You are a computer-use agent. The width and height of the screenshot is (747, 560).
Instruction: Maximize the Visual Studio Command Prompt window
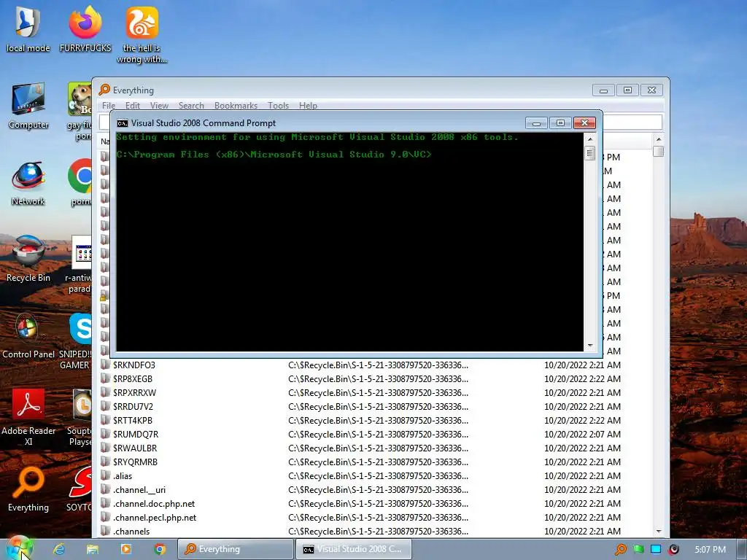pos(560,123)
